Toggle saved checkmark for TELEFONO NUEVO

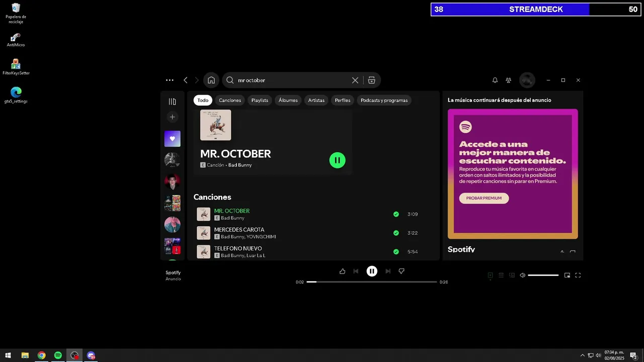tap(396, 251)
